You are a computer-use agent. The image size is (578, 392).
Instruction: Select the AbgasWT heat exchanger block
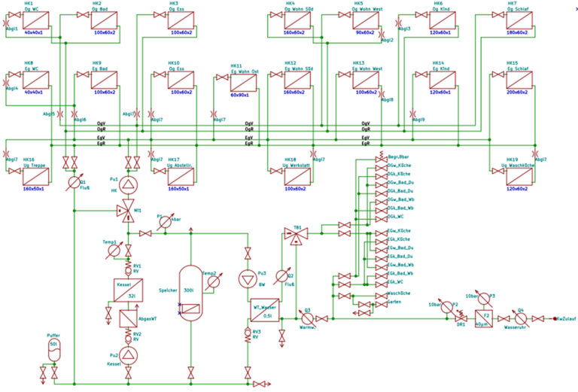128,319
